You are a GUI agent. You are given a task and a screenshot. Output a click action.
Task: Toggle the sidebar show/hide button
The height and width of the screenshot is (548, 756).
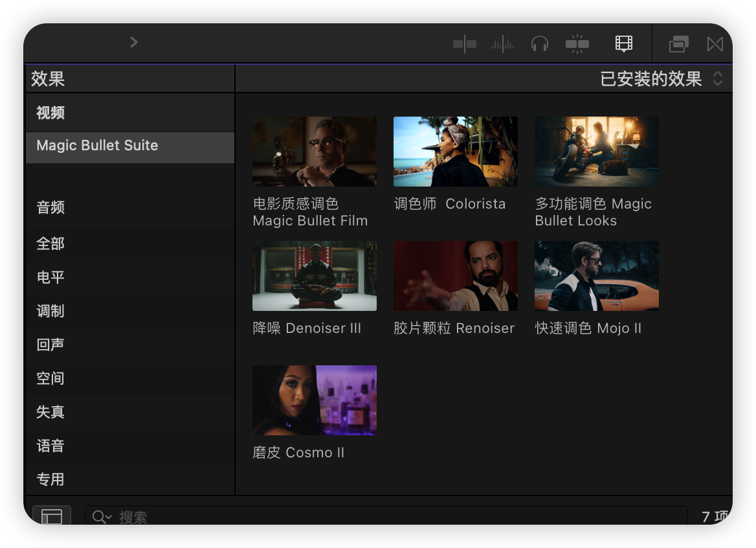coord(52,516)
